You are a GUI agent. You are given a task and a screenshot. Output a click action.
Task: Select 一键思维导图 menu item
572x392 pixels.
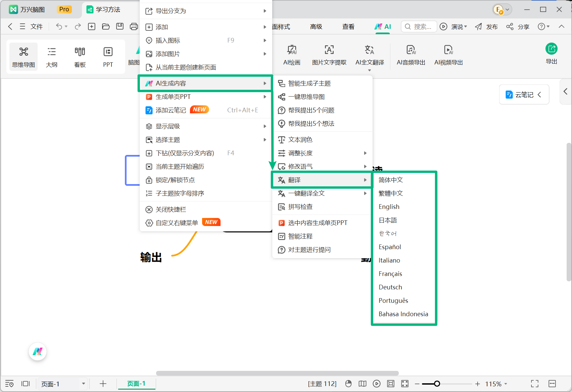[323, 97]
